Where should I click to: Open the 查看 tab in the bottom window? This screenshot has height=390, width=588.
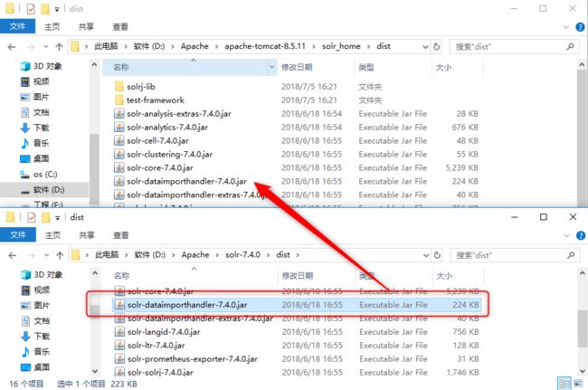pos(120,235)
